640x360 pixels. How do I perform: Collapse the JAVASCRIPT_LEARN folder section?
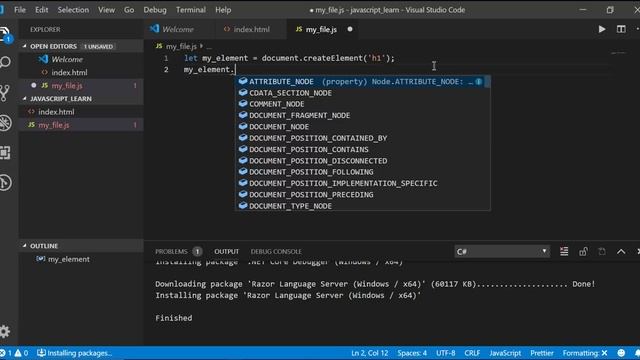(x=82, y=98)
